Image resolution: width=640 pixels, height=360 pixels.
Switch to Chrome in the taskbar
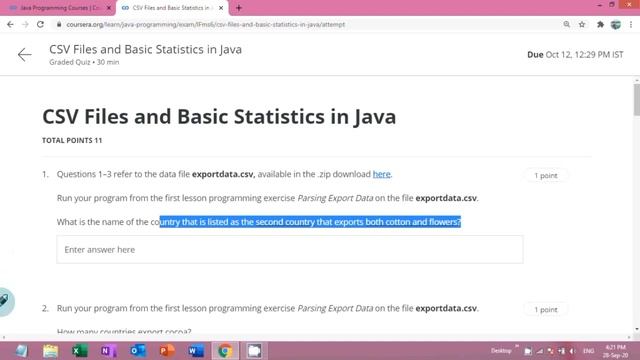(x=225, y=351)
